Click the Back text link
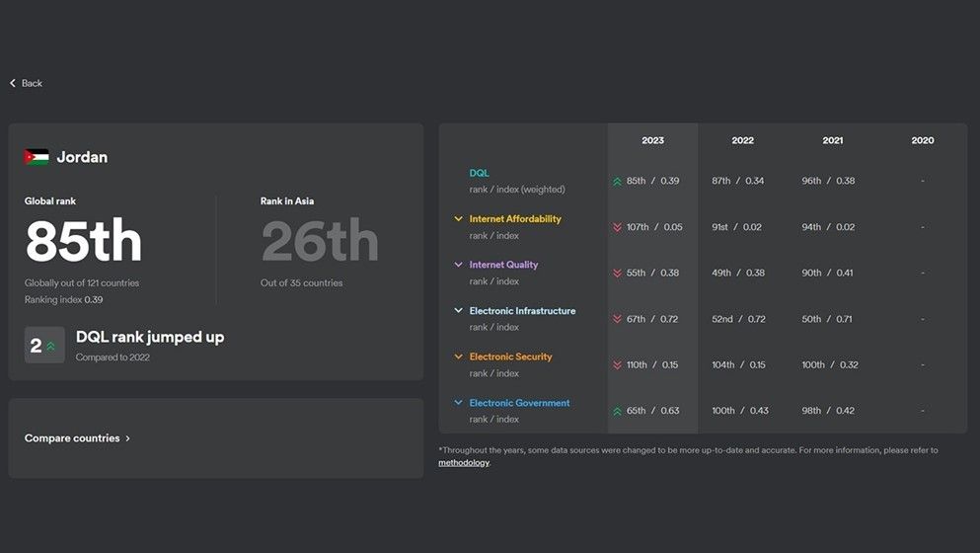The image size is (980, 553). pyautogui.click(x=32, y=83)
